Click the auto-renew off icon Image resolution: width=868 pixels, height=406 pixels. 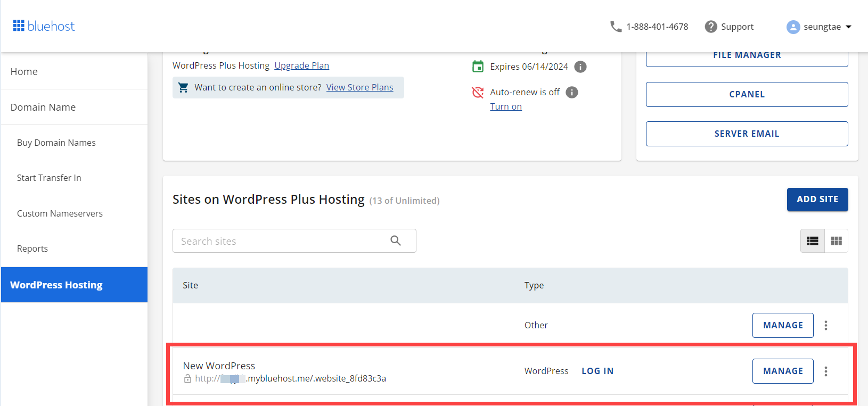(478, 92)
